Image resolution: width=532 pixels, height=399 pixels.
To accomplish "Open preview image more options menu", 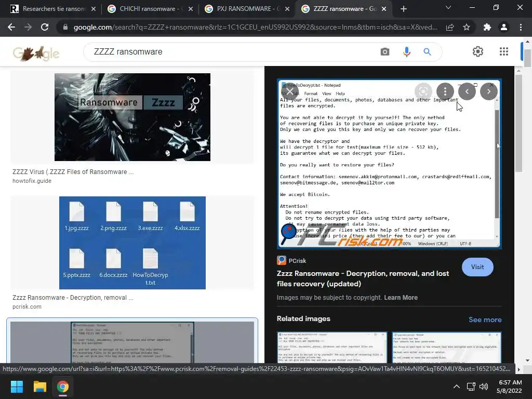I will pos(445,91).
